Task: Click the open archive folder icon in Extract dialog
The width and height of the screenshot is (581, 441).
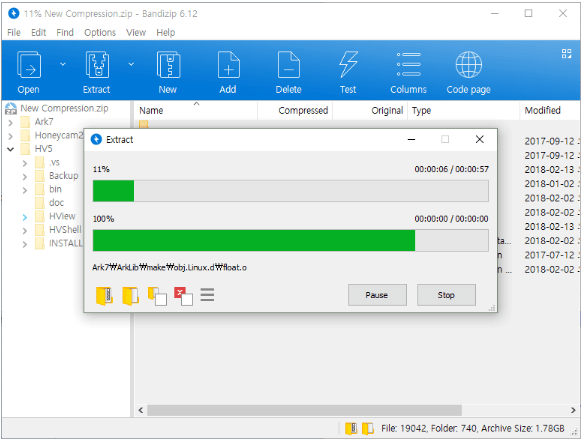Action: click(104, 296)
